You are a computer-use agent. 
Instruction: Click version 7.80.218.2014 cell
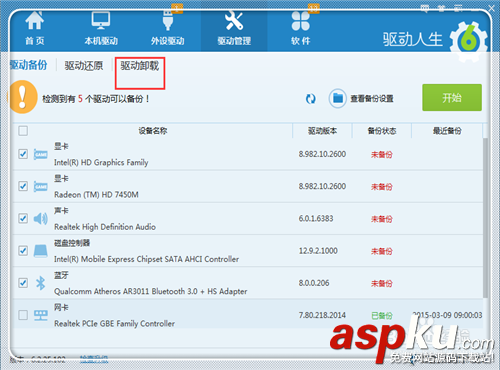(x=322, y=315)
